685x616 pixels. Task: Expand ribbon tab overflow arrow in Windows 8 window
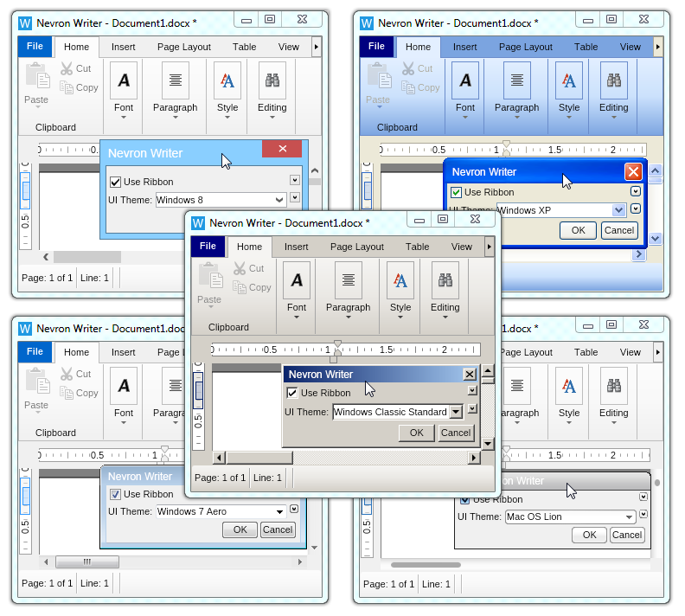[317, 47]
